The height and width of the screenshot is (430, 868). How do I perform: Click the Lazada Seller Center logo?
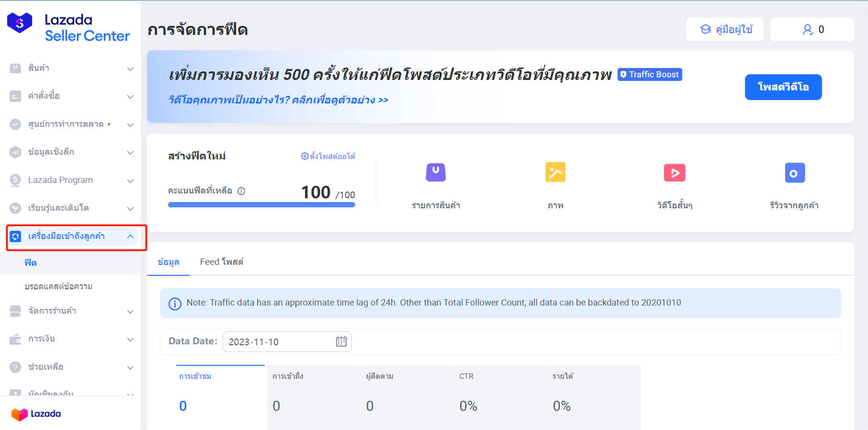click(x=68, y=28)
